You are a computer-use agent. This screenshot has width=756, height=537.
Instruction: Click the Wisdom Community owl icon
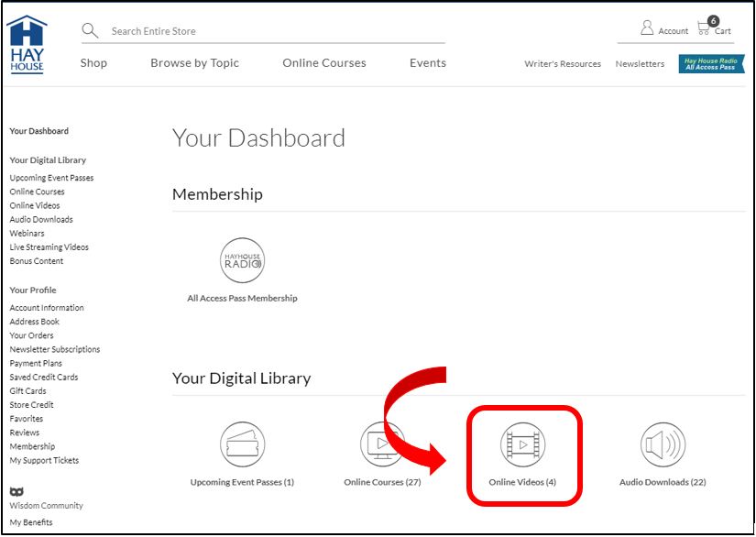pyautogui.click(x=16, y=491)
